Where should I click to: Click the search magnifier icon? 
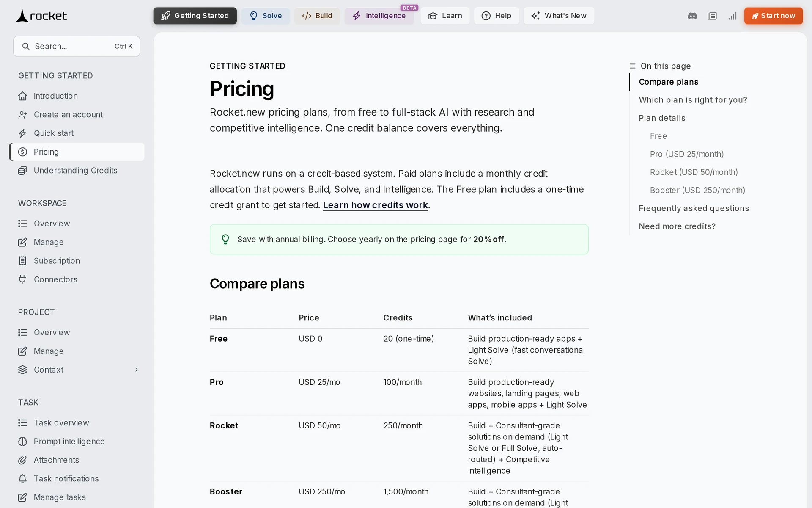[26, 46]
